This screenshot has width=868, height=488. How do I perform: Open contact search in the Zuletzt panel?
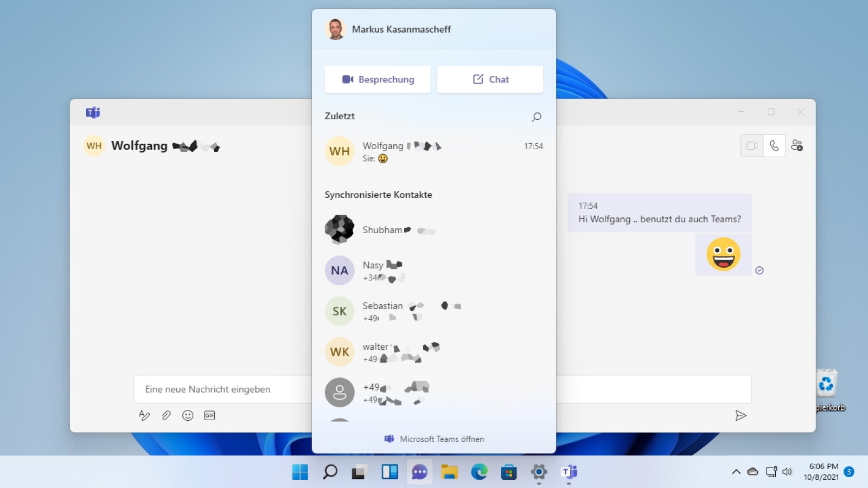click(x=536, y=117)
